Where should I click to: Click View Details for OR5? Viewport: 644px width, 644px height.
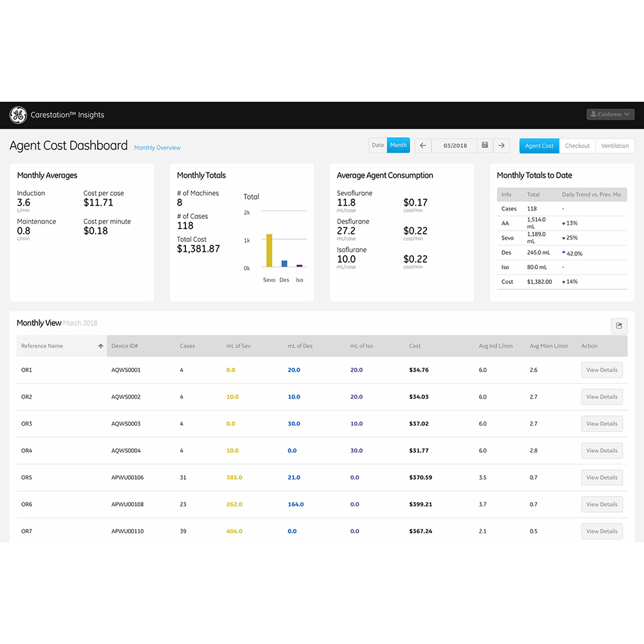[601, 478]
